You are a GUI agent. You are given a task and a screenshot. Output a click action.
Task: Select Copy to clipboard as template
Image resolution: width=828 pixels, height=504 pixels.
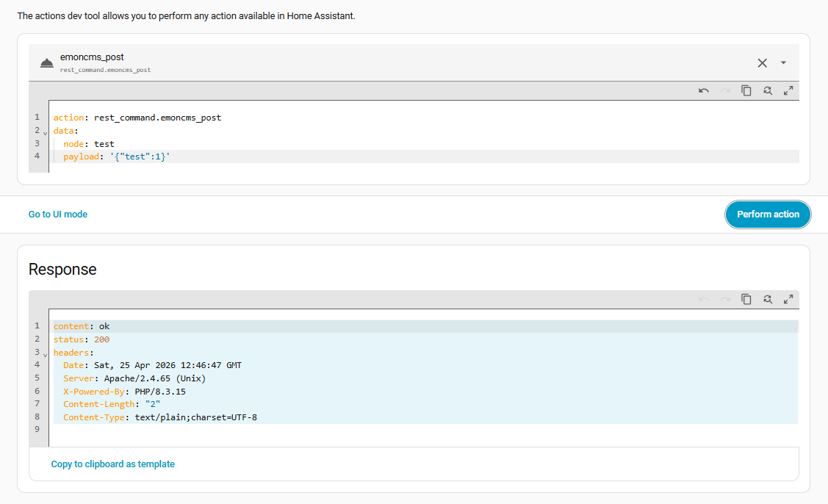pyautogui.click(x=112, y=464)
